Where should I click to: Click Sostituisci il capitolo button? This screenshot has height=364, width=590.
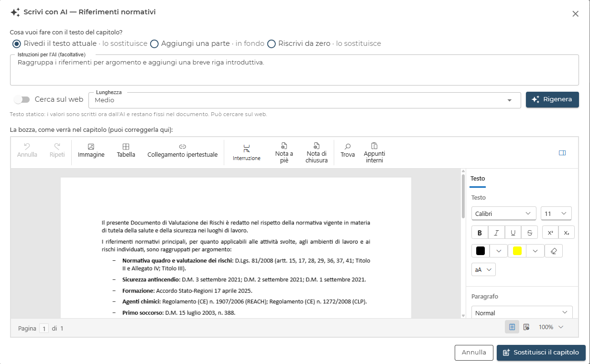541,353
